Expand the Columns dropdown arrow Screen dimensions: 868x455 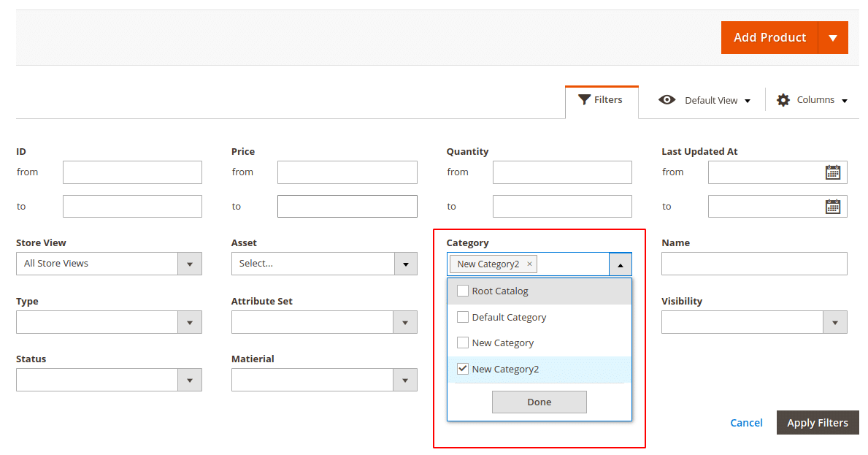(844, 101)
